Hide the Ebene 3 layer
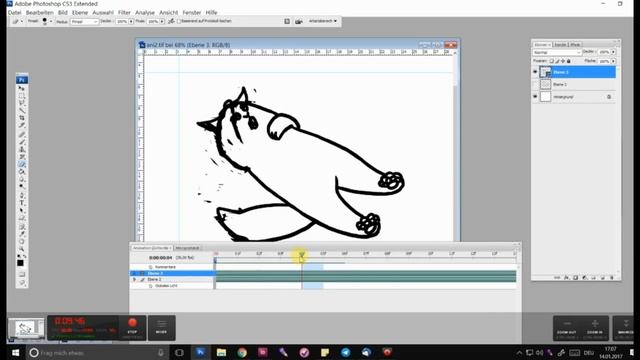 point(535,72)
